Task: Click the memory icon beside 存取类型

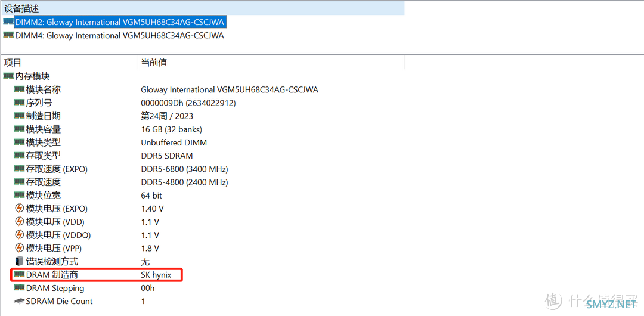Action: coord(19,155)
